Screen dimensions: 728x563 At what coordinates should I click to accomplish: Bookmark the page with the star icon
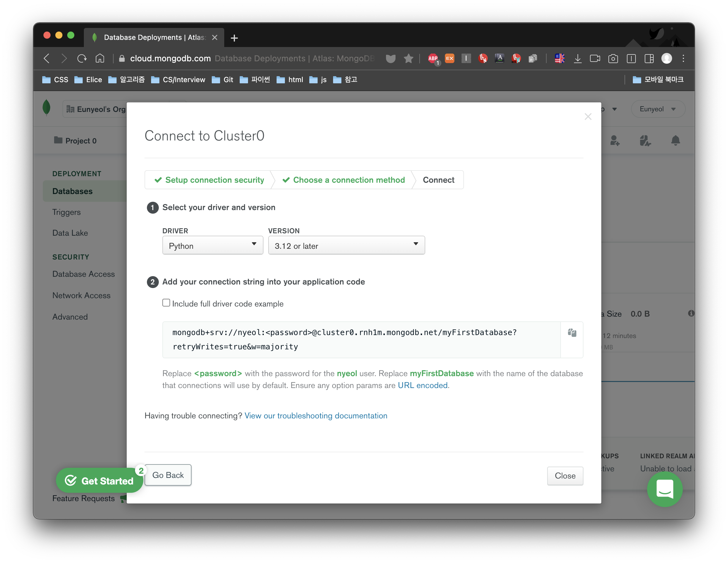pos(408,59)
